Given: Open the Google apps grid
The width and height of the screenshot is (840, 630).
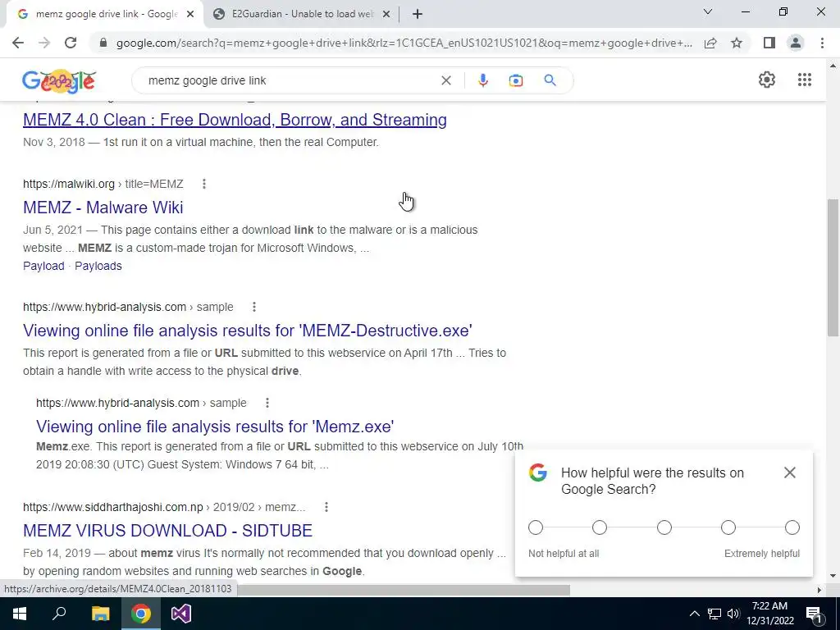Looking at the screenshot, I should tap(804, 80).
